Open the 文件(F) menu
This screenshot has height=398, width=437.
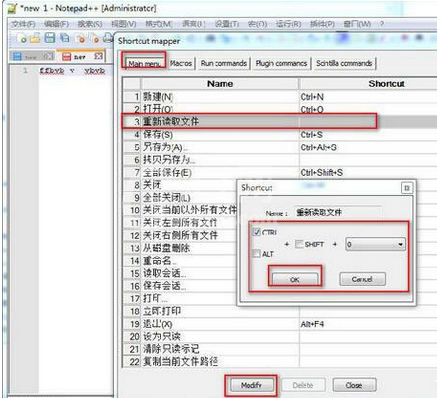tap(23, 24)
